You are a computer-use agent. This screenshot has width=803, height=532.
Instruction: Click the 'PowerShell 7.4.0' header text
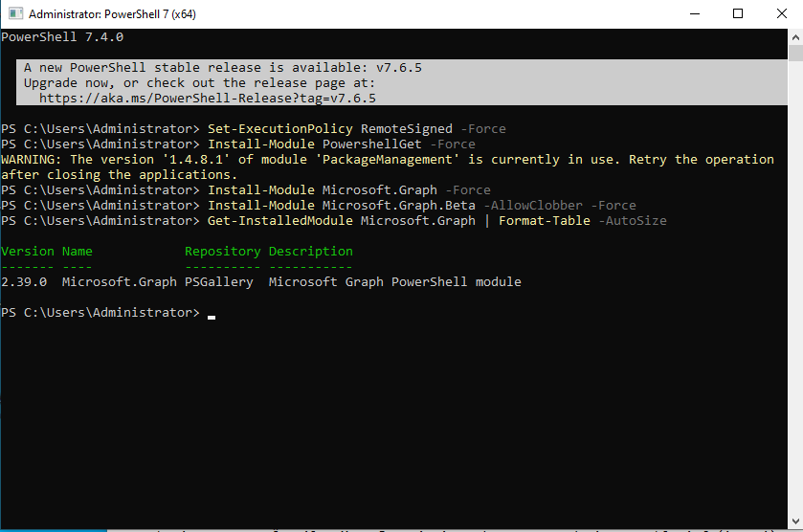(62, 37)
